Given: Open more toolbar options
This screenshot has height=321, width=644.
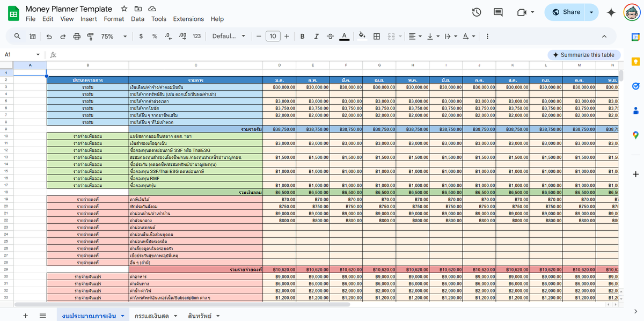Looking at the screenshot, I should point(487,37).
